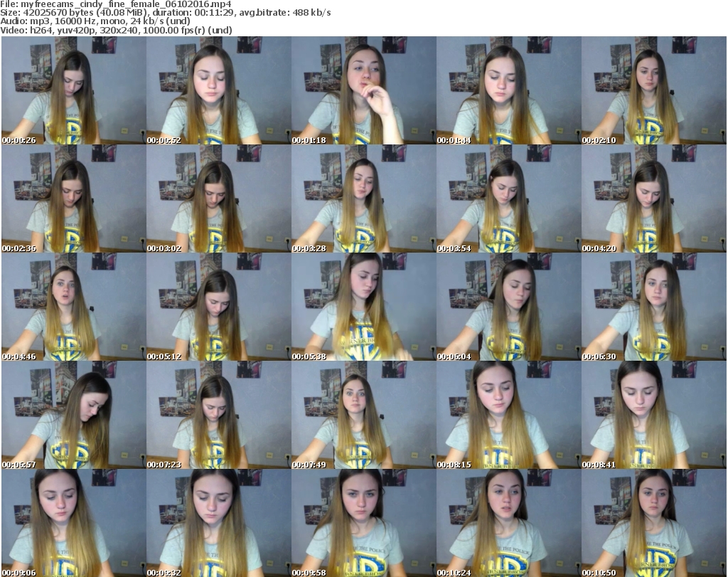Select the frame stamped 00:01:44

click(508, 90)
